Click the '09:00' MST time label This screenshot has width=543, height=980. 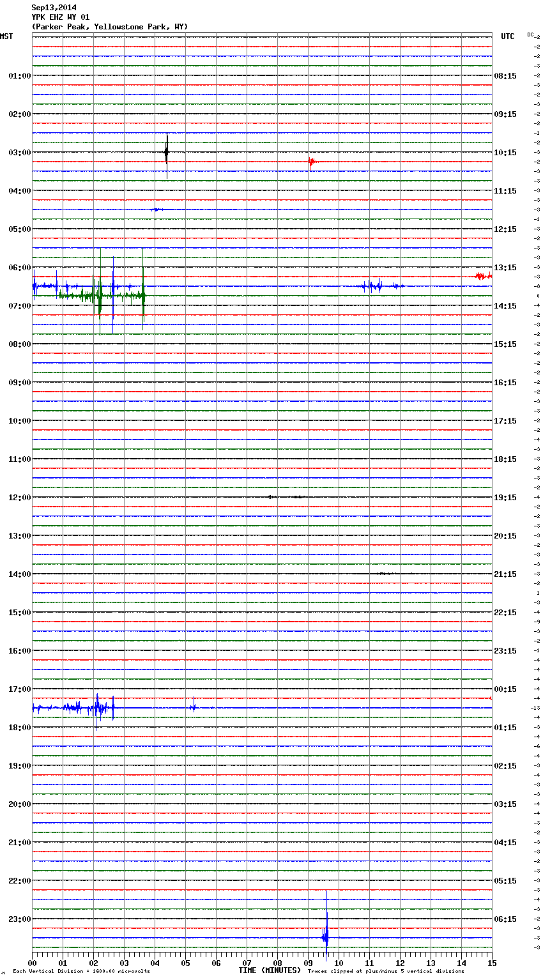tap(19, 383)
